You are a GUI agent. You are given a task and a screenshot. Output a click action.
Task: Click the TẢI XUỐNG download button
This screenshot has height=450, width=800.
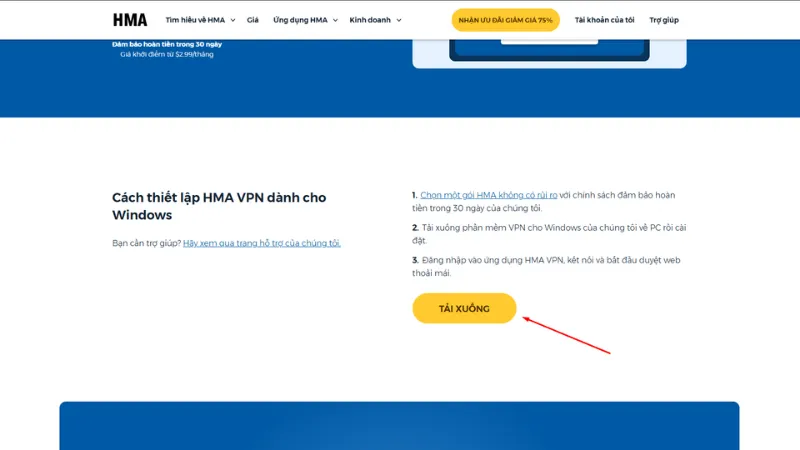point(464,308)
